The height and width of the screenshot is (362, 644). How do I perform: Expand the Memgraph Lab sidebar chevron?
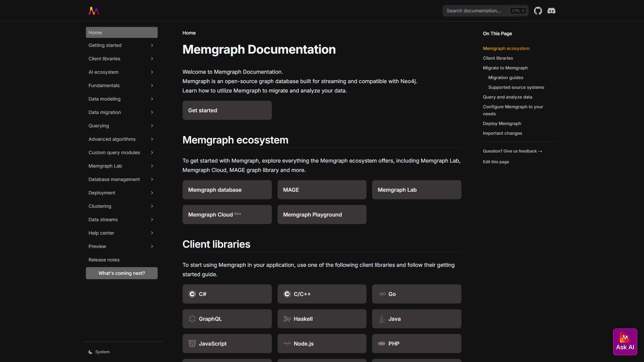point(152,166)
